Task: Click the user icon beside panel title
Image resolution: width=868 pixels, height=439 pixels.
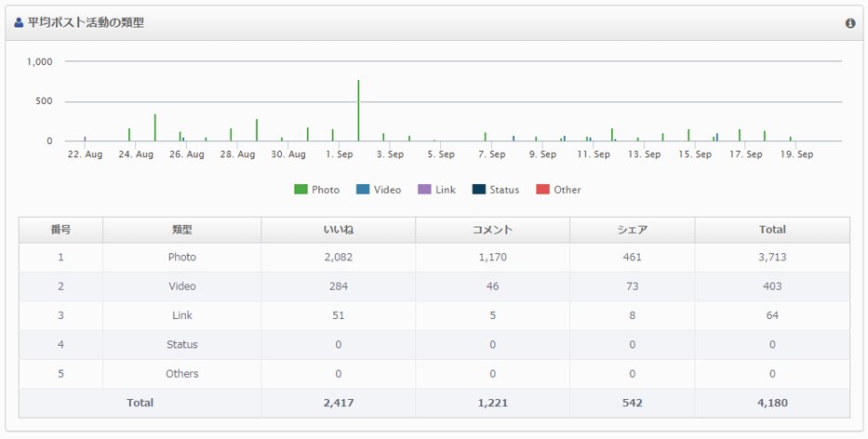Action: click(19, 23)
